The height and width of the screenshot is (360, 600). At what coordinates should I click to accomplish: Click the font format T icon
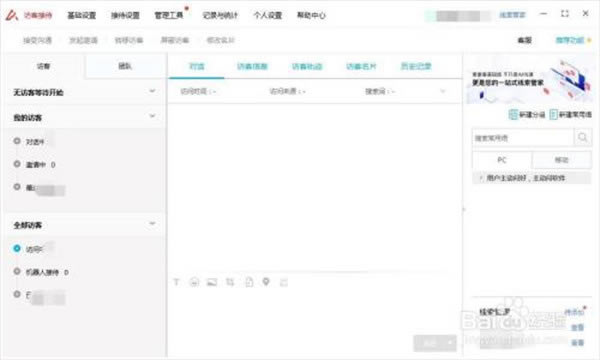tap(176, 282)
